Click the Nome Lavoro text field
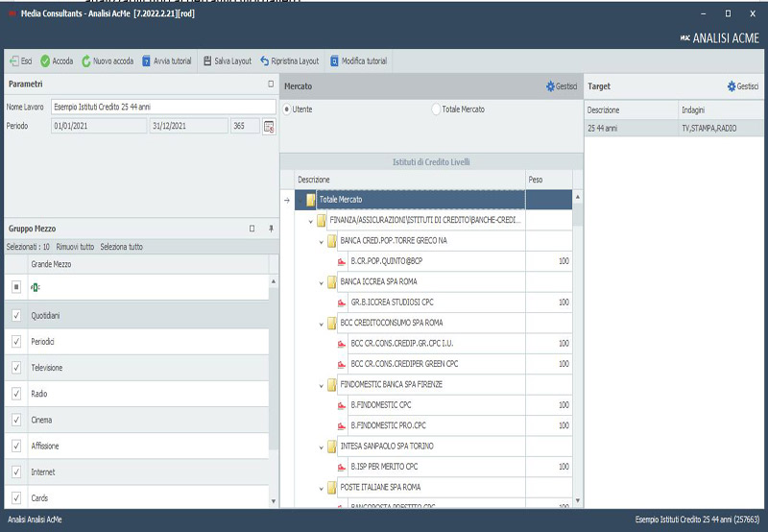Image resolution: width=768 pixels, height=532 pixels. coord(163,107)
